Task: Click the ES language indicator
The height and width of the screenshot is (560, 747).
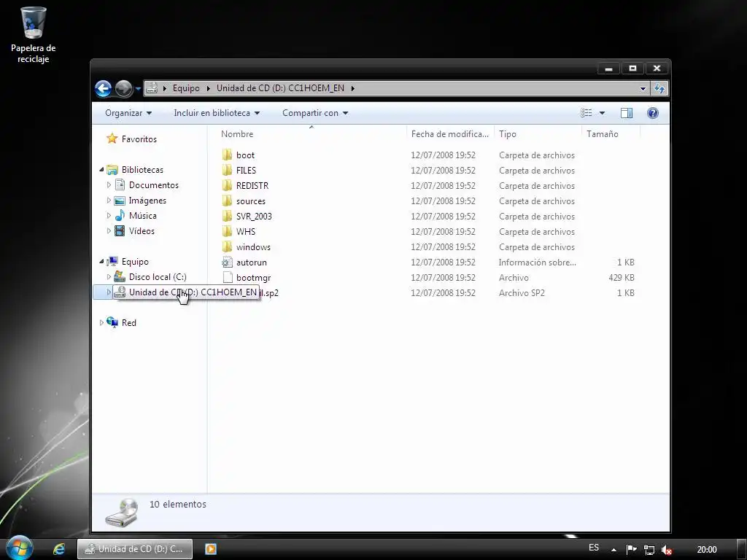Action: click(x=594, y=548)
